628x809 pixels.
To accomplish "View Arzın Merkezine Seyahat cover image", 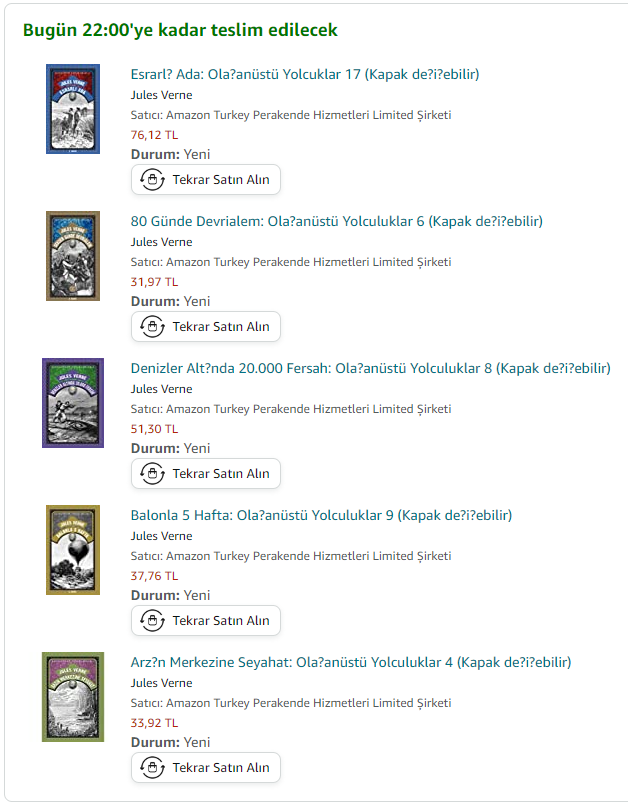I will [73, 697].
